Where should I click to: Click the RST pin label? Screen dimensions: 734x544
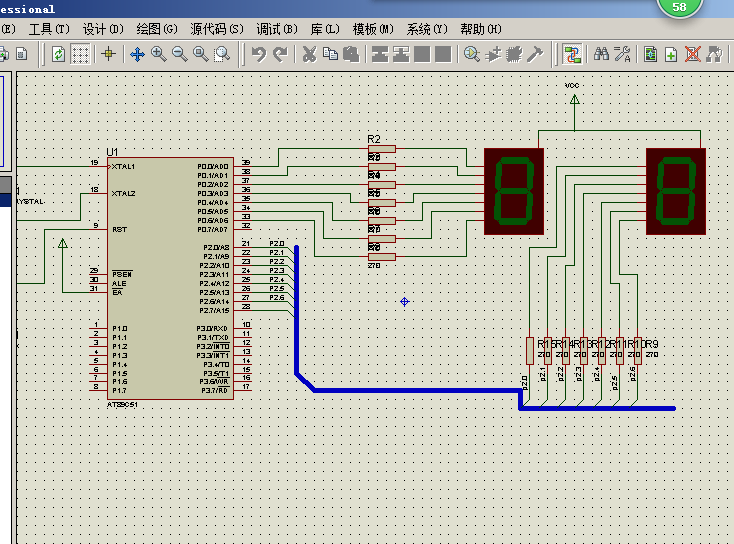point(119,229)
